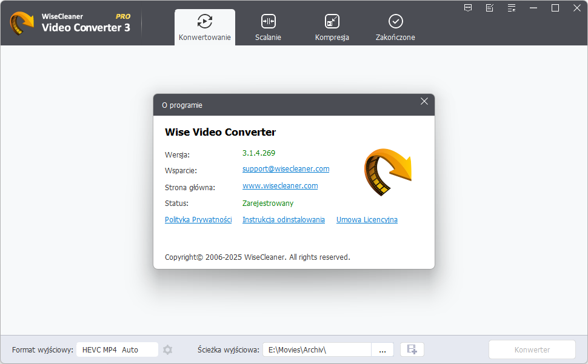588x364 pixels.
Task: Click the Zarejestrowany status text
Action: tap(268, 204)
